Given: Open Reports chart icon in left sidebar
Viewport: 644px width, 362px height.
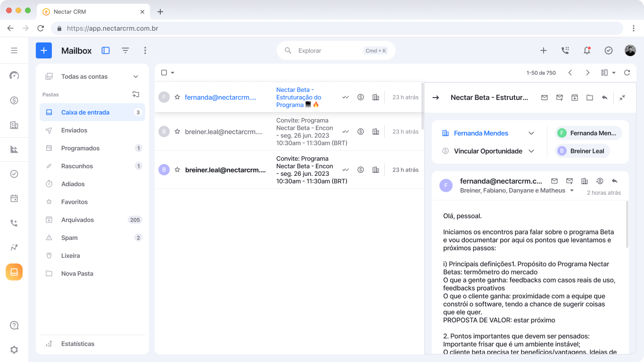Looking at the screenshot, I should 14,149.
